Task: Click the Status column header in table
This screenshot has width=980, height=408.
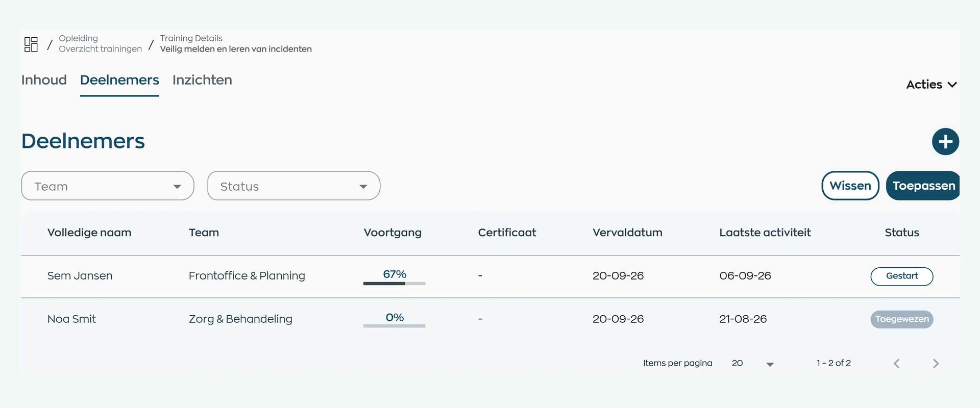Action: point(902,233)
